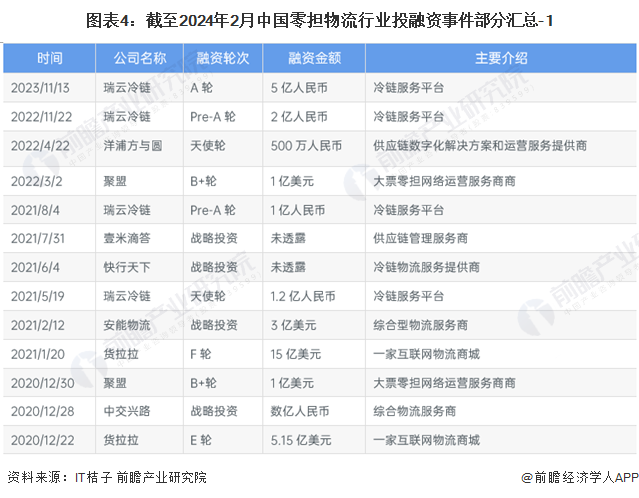
Task: Click description 综合物流服务商
Action: point(414,411)
